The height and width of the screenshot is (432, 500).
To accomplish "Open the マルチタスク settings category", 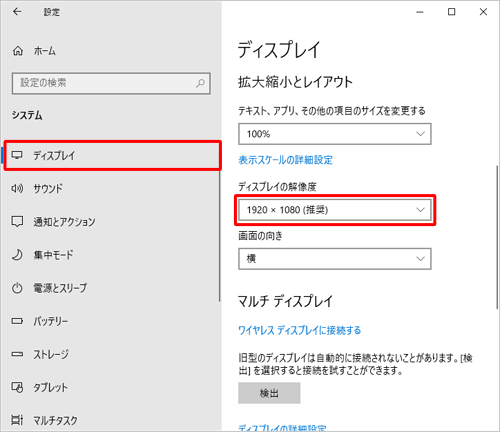I will (x=110, y=420).
